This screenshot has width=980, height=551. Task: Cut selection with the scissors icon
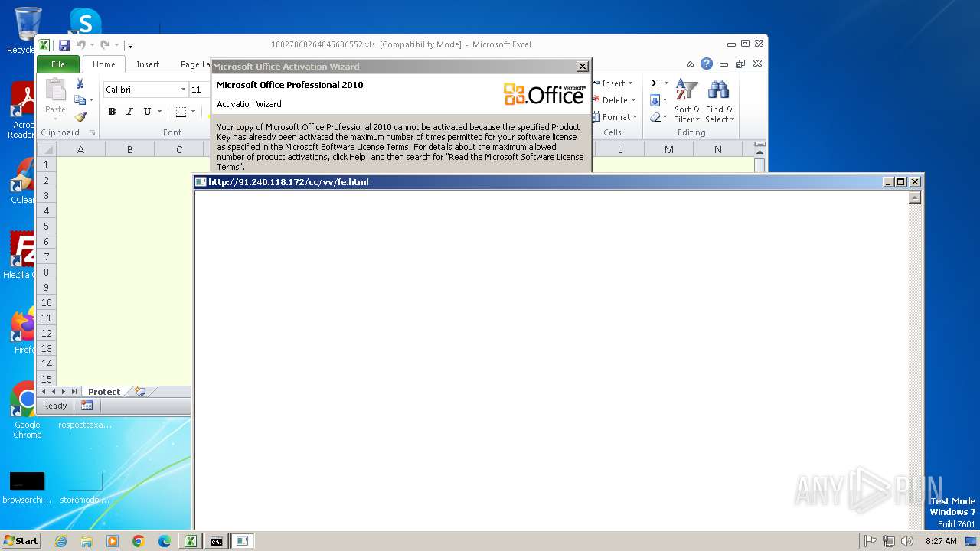80,83
